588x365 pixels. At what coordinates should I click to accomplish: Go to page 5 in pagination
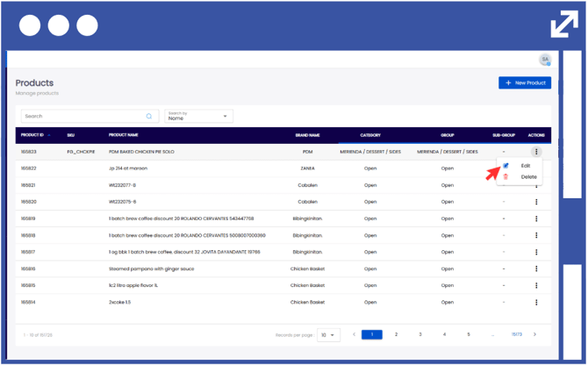click(x=468, y=334)
